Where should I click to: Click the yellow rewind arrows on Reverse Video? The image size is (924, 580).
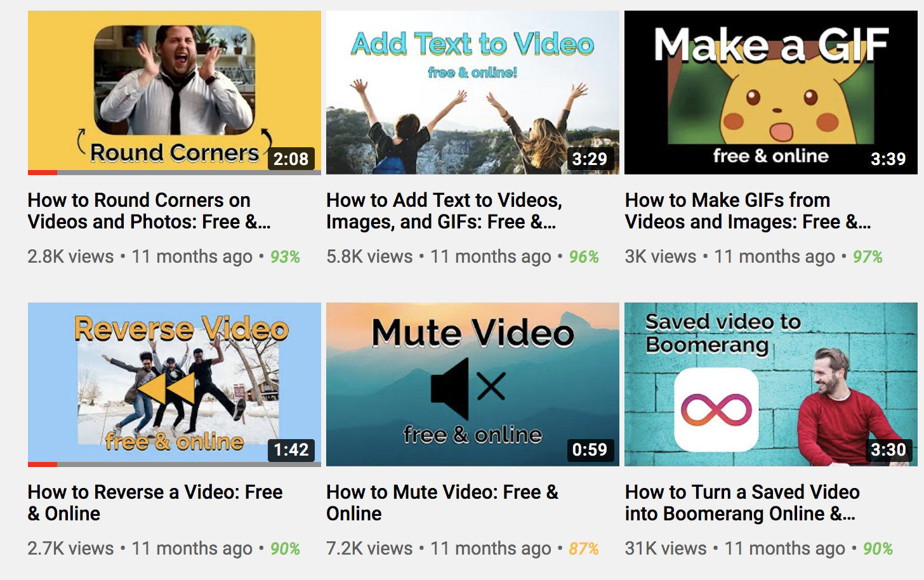pyautogui.click(x=166, y=389)
